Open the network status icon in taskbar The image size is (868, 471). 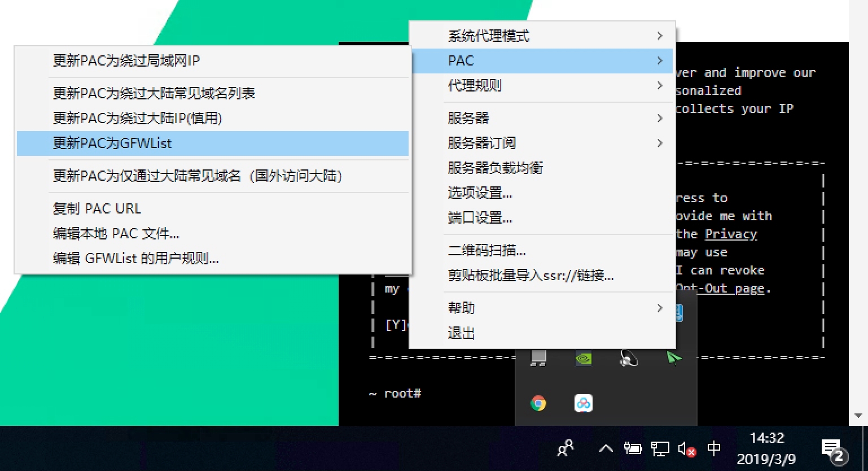(x=660, y=449)
